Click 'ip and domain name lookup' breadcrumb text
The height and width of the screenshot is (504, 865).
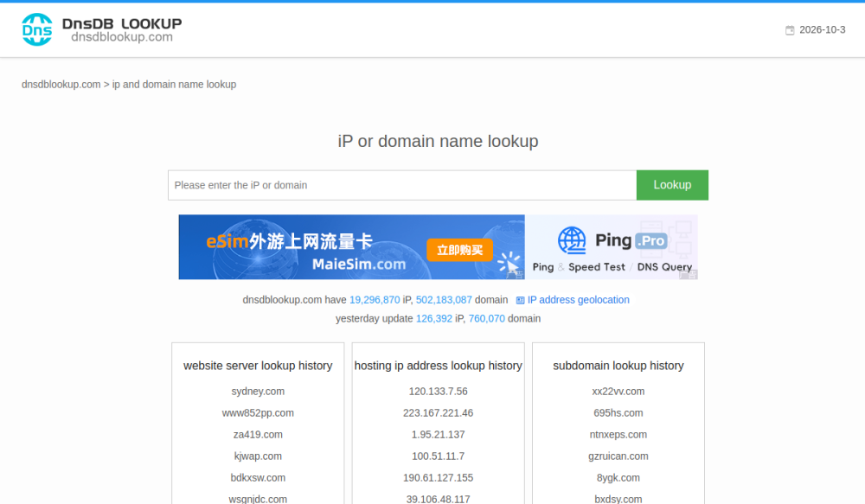point(175,85)
